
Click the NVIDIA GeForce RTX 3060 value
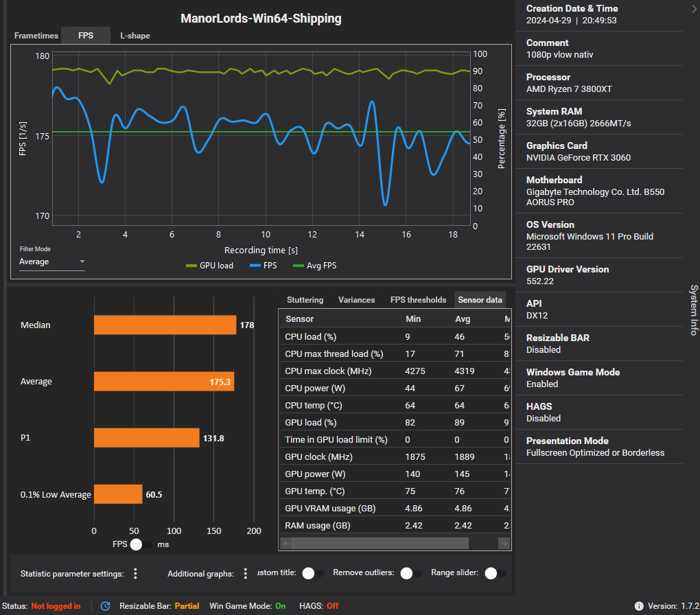point(578,158)
